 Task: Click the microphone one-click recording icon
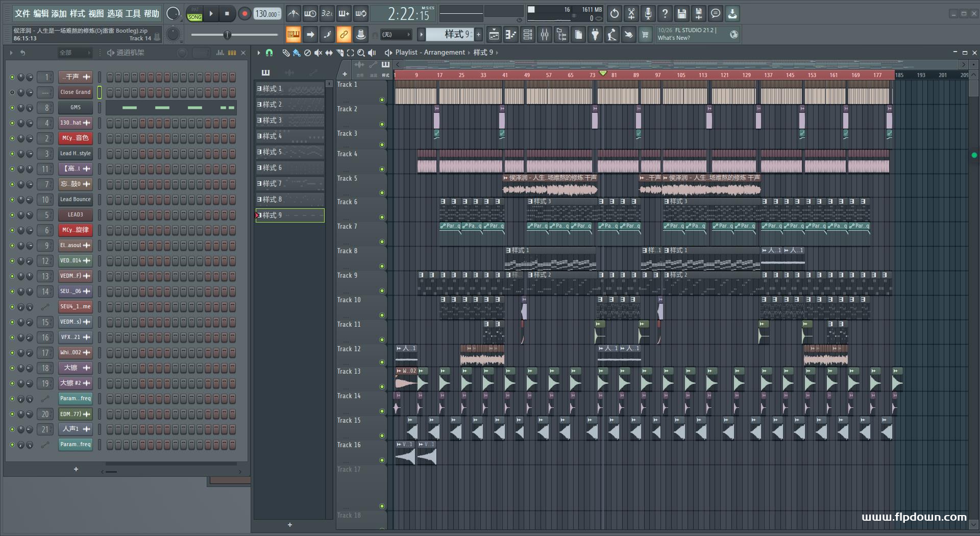coord(648,14)
